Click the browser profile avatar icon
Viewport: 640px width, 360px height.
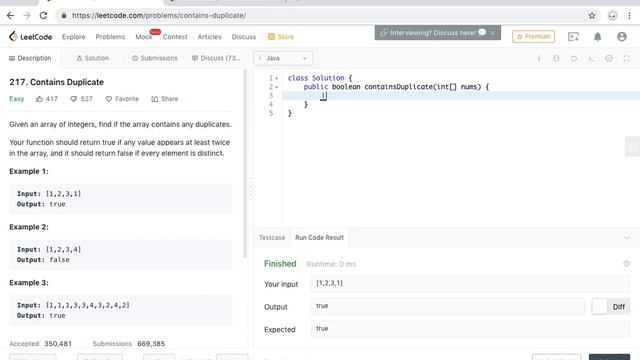pyautogui.click(x=612, y=16)
